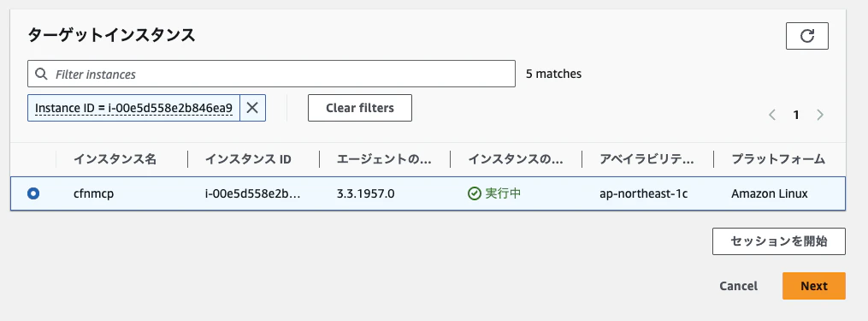Sort by プラットフォーム column header
The height and width of the screenshot is (321, 868).
pos(778,160)
